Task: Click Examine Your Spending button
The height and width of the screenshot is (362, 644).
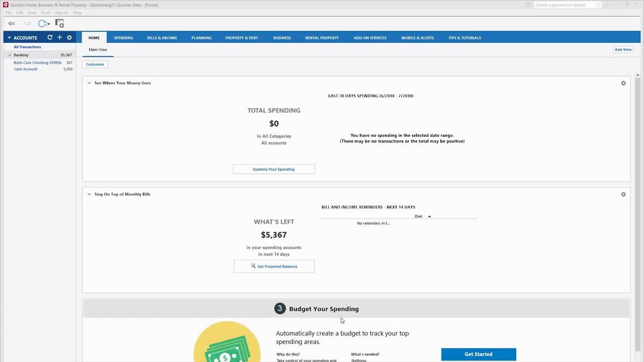Action: pyautogui.click(x=274, y=169)
